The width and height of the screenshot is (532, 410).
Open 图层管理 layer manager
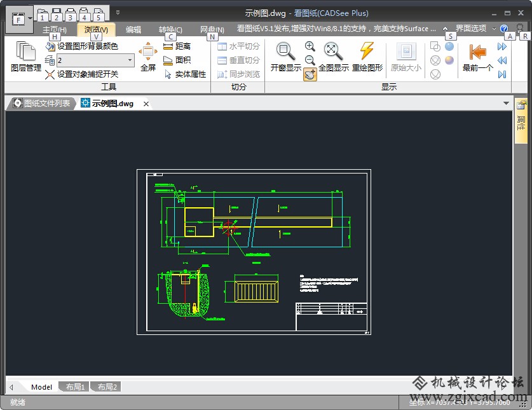26,57
